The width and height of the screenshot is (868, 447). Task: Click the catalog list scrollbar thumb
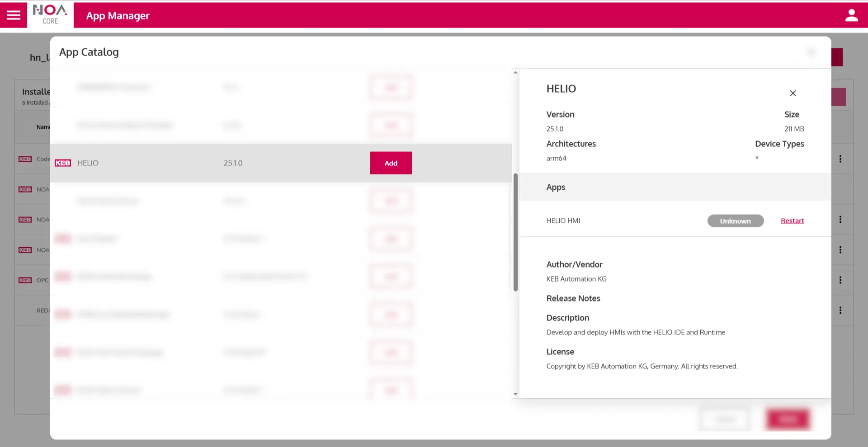(515, 232)
